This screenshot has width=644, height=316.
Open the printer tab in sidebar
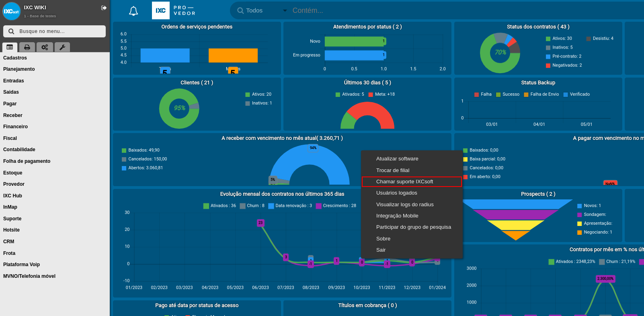27,47
